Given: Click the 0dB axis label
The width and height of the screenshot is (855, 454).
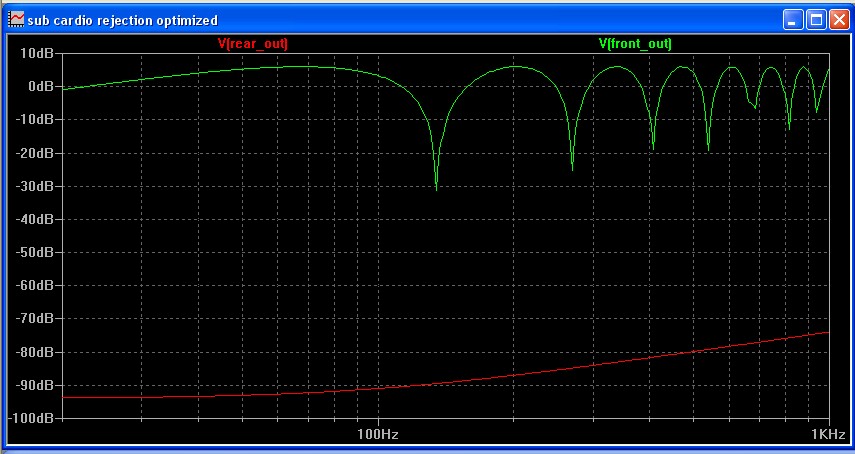Looking at the screenshot, I should (40, 86).
